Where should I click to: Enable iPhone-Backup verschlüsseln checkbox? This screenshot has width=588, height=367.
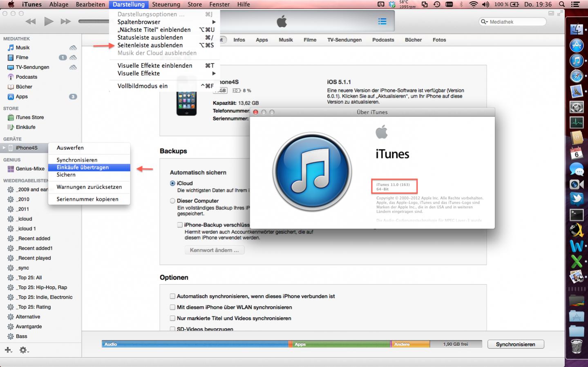180,225
